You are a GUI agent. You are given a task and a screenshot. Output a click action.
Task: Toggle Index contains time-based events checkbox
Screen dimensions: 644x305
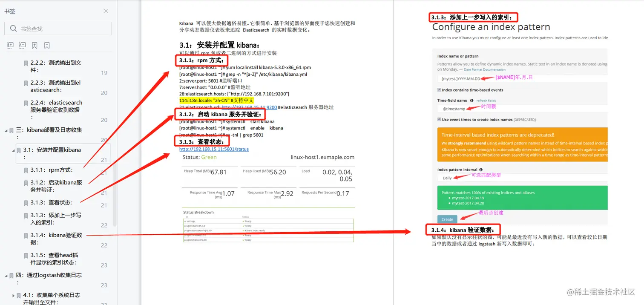click(439, 90)
